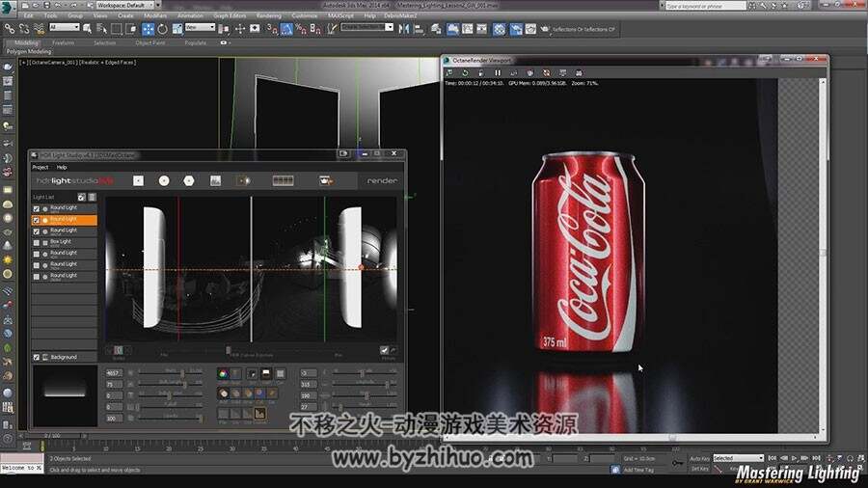Open the presets strip icon in HDR Light Studio
868x488 pixels.
(283, 181)
